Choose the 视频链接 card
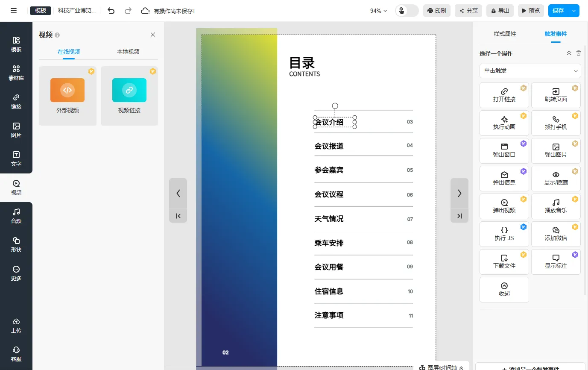This screenshot has width=588, height=370. click(x=129, y=96)
